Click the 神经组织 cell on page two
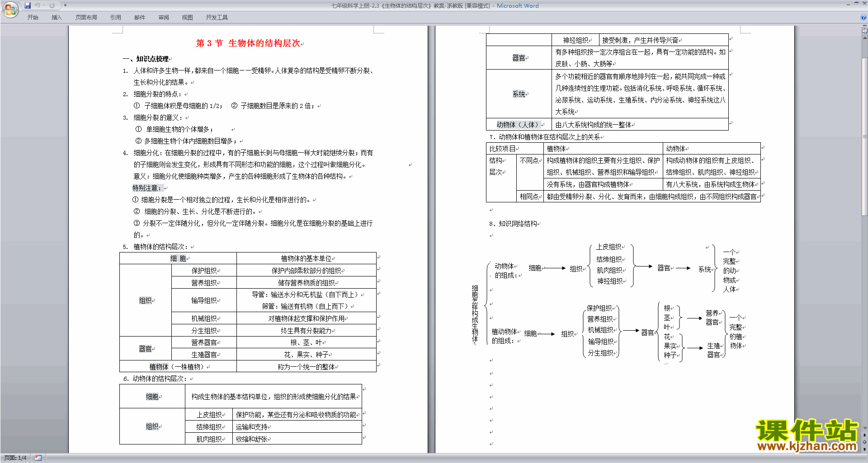The image size is (868, 463). coord(576,40)
